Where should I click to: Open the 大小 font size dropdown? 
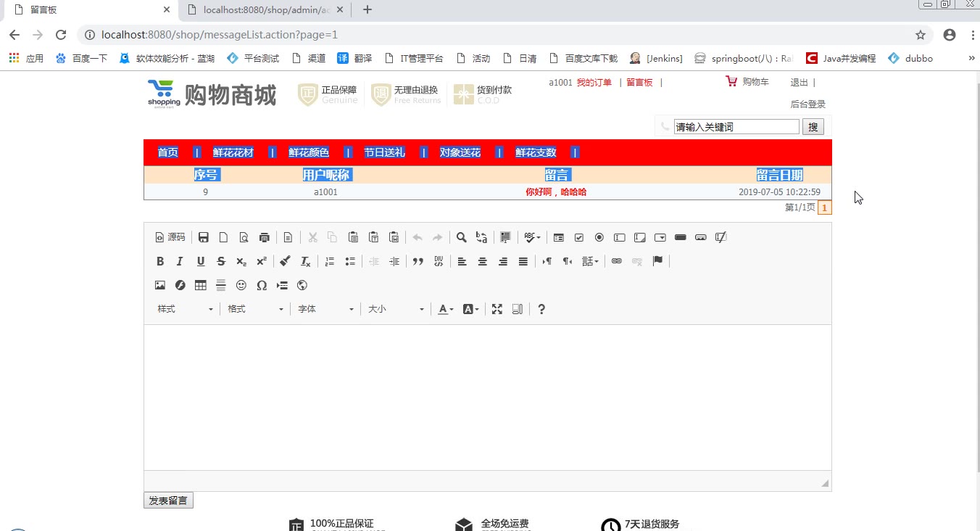pos(396,309)
